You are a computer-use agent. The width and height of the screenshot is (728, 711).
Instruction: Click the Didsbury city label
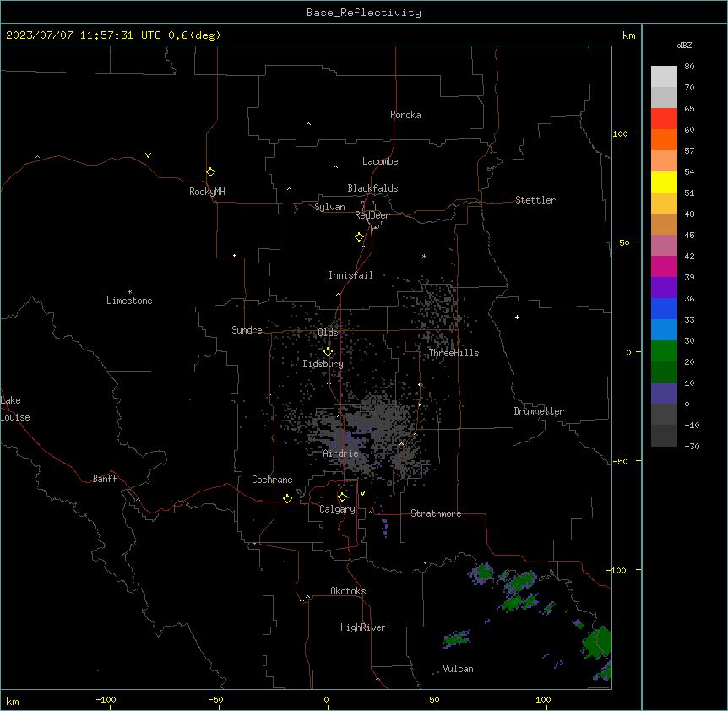point(323,364)
